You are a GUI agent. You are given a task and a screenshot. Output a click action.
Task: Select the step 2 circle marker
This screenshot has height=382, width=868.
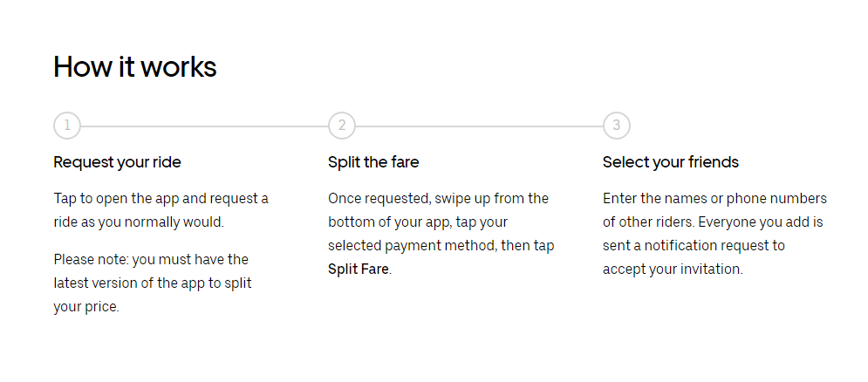(x=342, y=126)
